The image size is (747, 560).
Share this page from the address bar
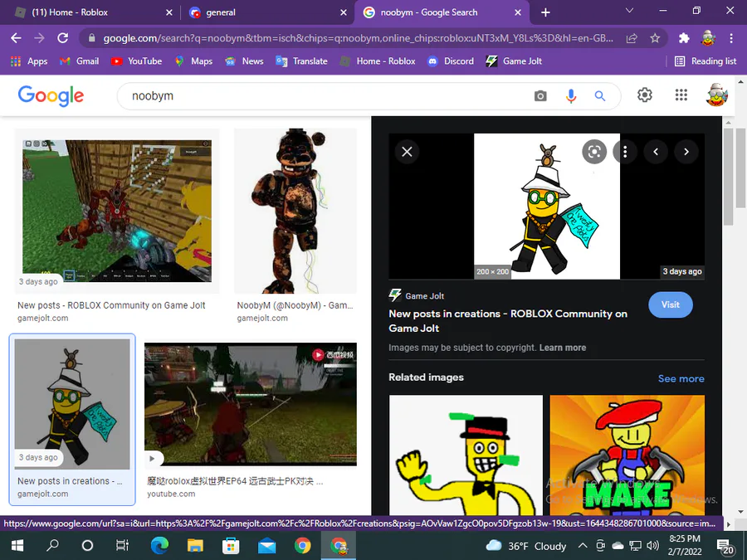click(632, 38)
